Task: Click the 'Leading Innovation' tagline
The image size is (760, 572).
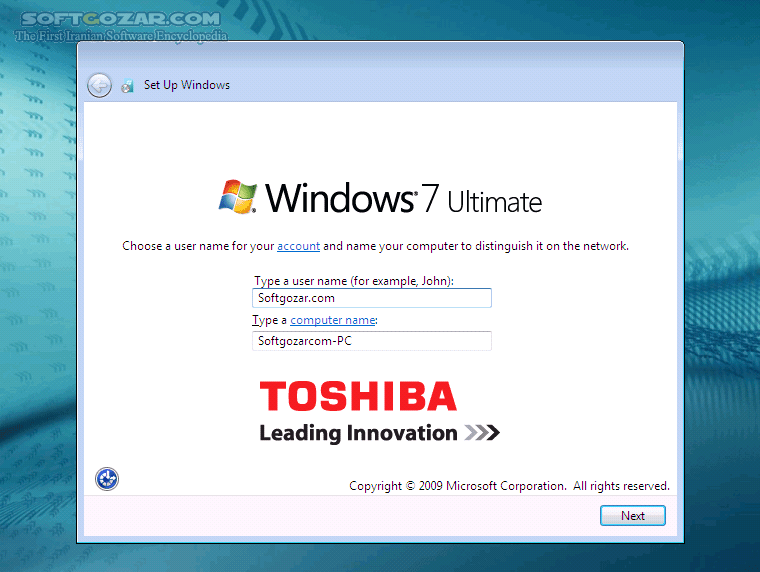Action: [358, 433]
